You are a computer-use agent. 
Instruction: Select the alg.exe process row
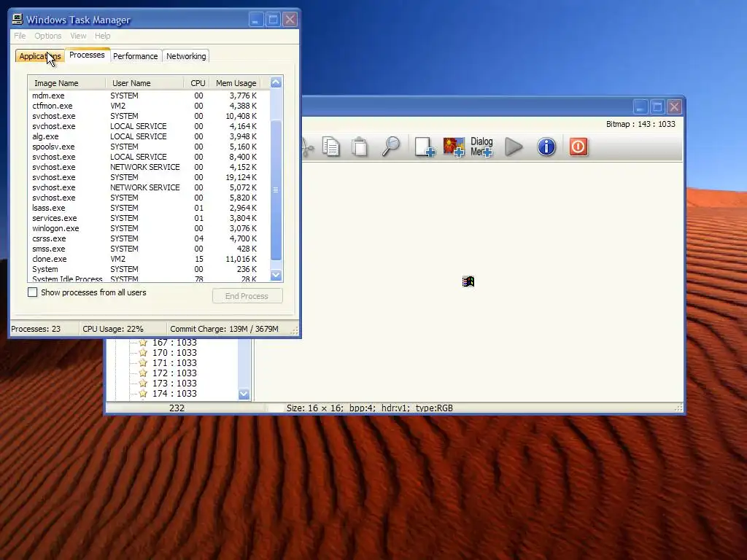click(149, 136)
